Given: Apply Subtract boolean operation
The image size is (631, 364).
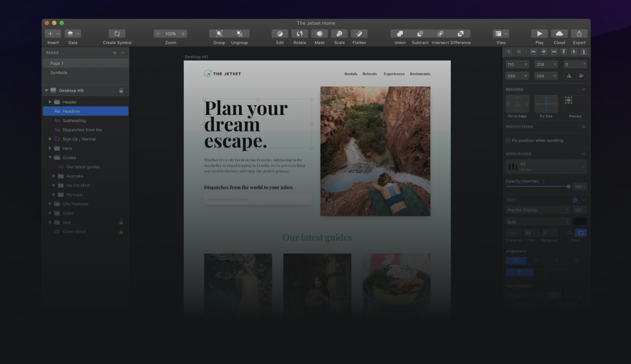Looking at the screenshot, I should [420, 34].
